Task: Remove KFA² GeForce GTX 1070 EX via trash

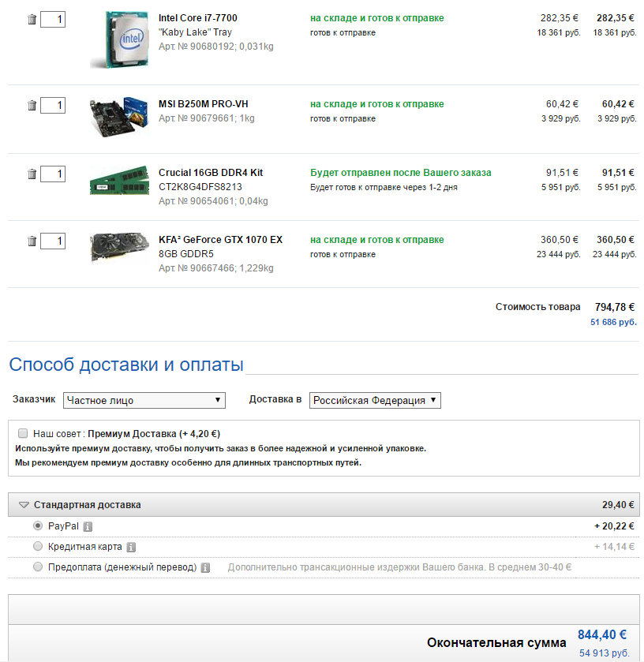Action: (x=32, y=241)
